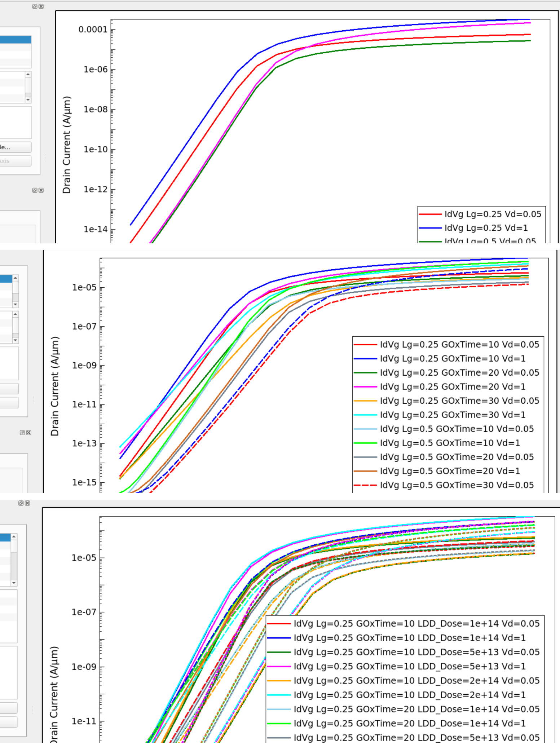Image resolution: width=560 pixels, height=743 pixels.
Task: Click upper list scroll-up arrow beside GOxTime plot
Action: [15, 278]
